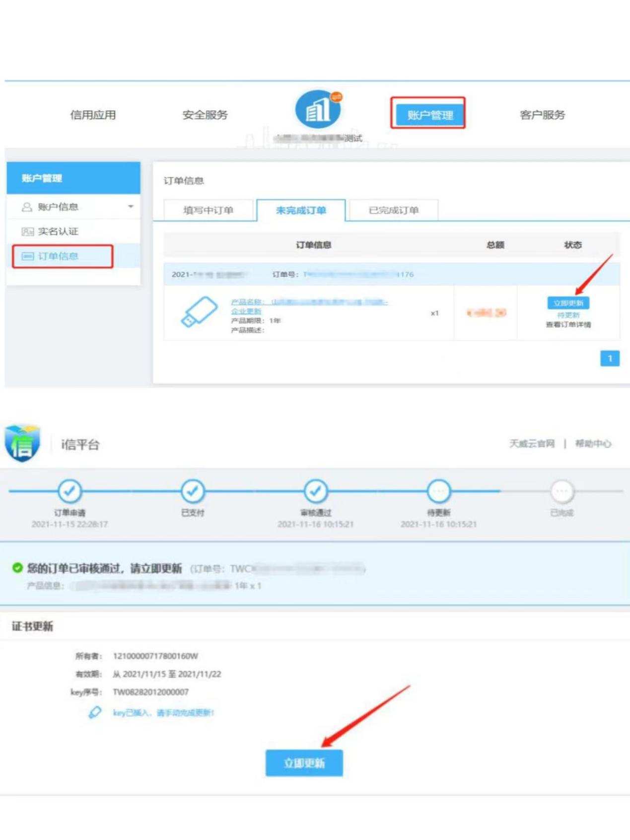Switch to the 填写中订单 tab
This screenshot has width=630, height=840.
(x=209, y=210)
